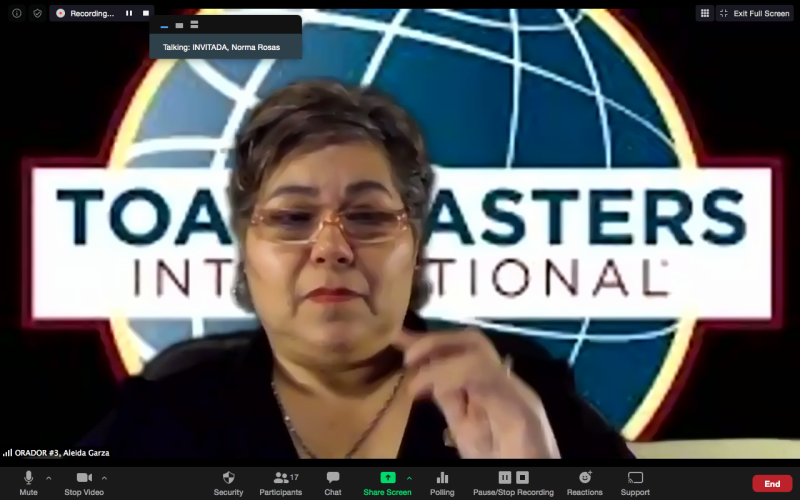Open the Support option
This screenshot has width=800, height=500.
[635, 484]
